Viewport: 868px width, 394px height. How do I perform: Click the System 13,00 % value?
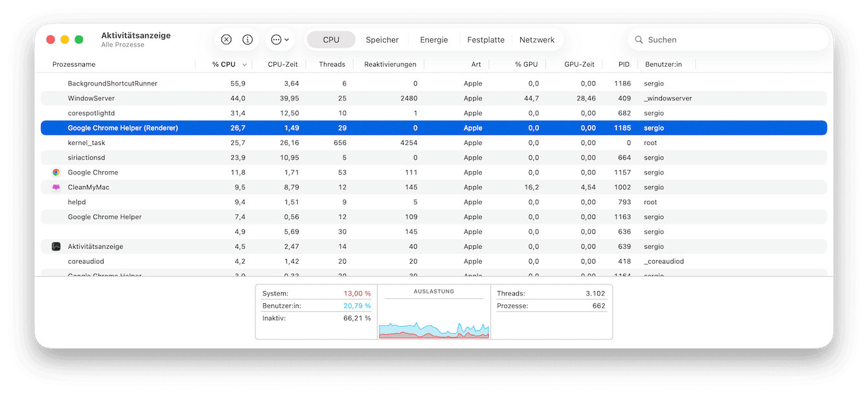click(357, 294)
